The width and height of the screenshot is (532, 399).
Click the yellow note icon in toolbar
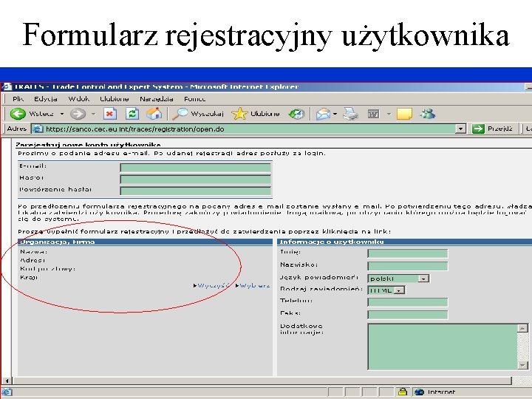[404, 114]
